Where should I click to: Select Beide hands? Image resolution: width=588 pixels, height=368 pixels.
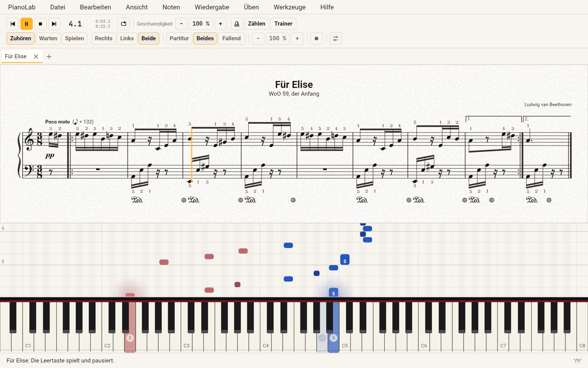(148, 39)
